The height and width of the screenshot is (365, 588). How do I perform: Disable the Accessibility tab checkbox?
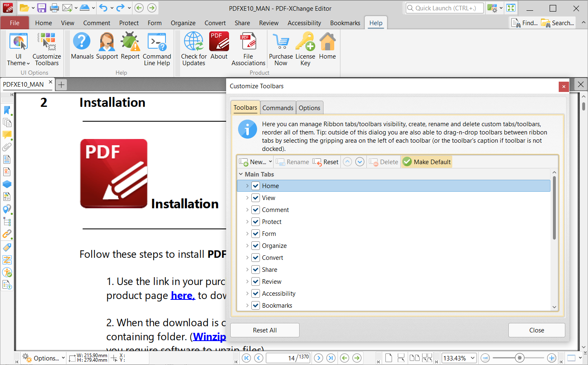(256, 294)
